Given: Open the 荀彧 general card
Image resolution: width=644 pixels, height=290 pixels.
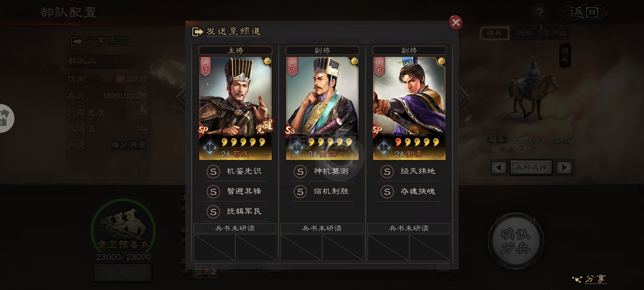Looking at the screenshot, I should 235,108.
